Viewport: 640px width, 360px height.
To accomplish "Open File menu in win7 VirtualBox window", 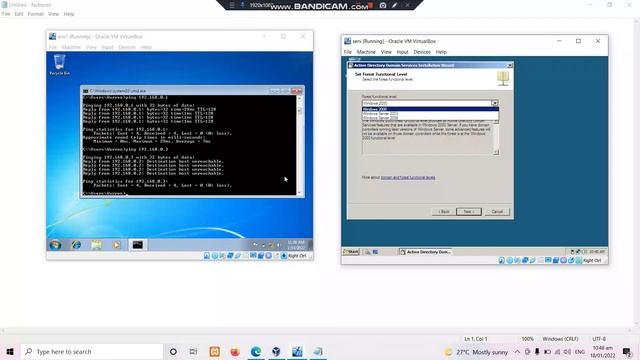I will pyautogui.click(x=53, y=47).
